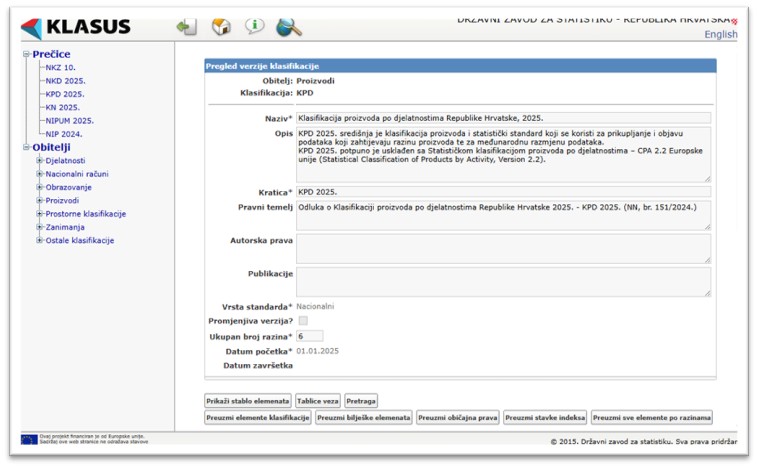Open the globe search magnifier icon
The image size is (758, 468).
pos(289,27)
